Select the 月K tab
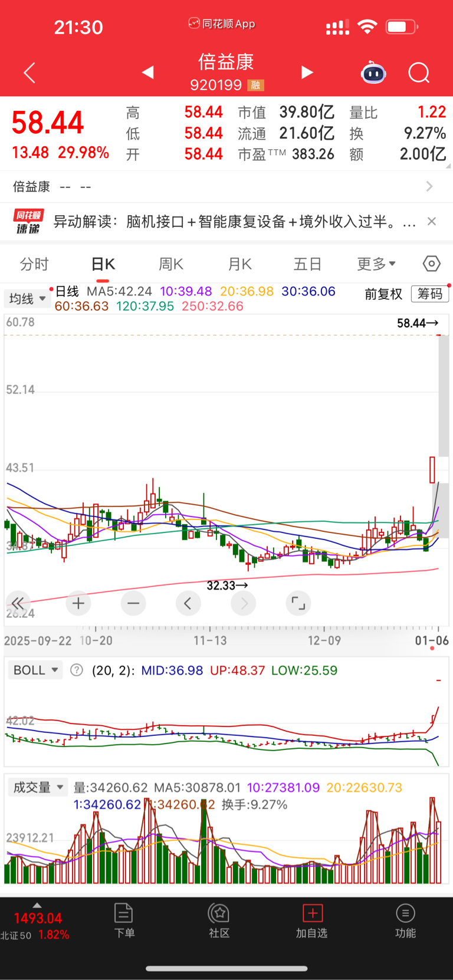 [240, 264]
